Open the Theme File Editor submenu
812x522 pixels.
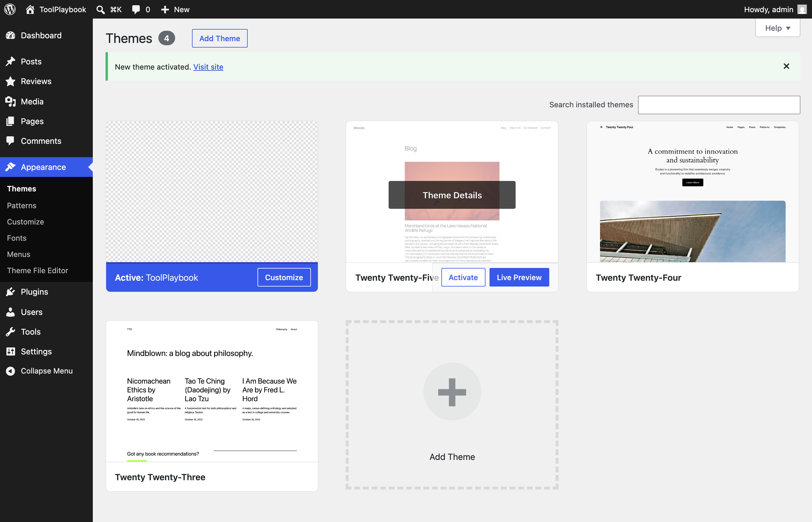coord(38,271)
